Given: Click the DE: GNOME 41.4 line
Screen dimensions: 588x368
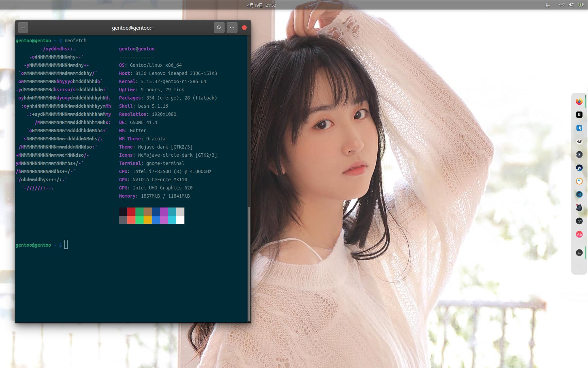Looking at the screenshot, I should point(138,122).
